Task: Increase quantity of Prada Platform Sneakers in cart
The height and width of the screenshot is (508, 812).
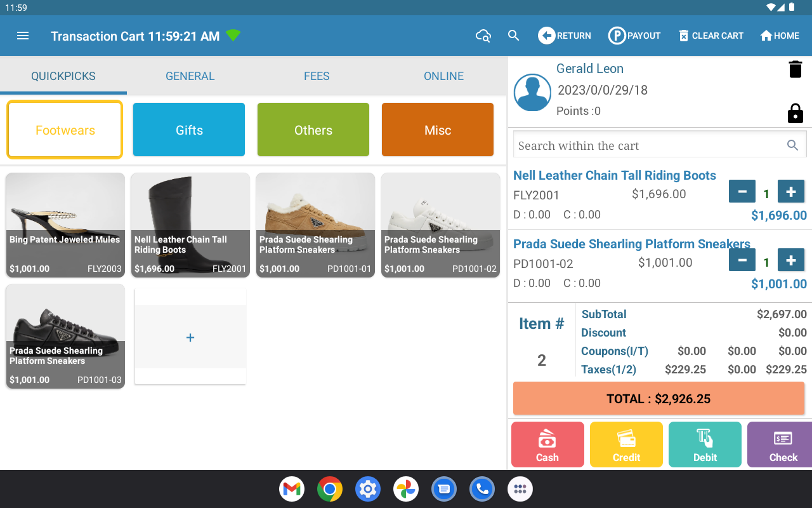Action: 790,260
